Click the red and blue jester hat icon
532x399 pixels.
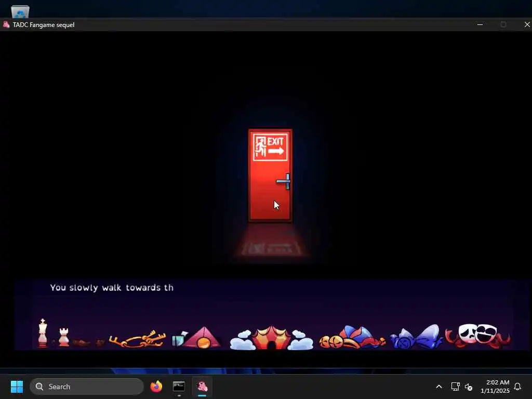pyautogui.click(x=352, y=337)
